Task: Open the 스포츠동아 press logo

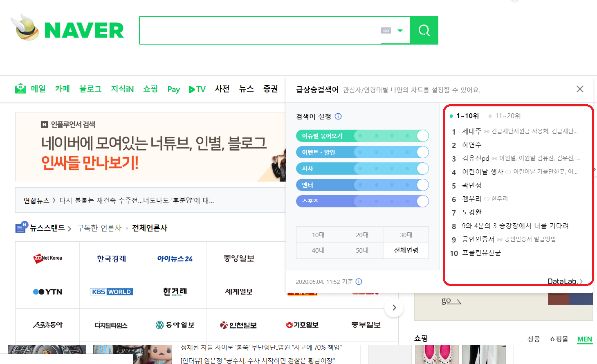Action: coord(47,325)
